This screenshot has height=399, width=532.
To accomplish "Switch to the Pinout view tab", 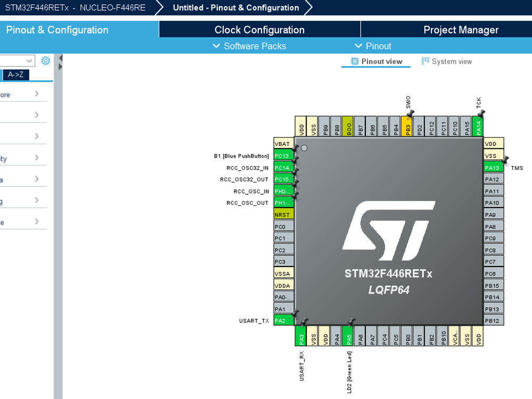I will click(377, 61).
